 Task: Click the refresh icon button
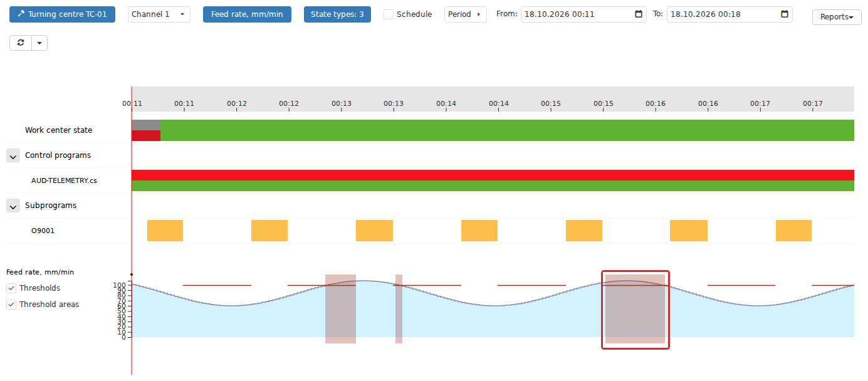point(21,43)
